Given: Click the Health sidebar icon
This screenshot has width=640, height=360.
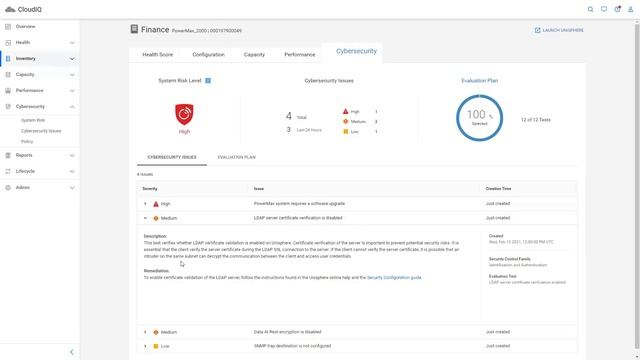Looking at the screenshot, I should (x=8, y=42).
